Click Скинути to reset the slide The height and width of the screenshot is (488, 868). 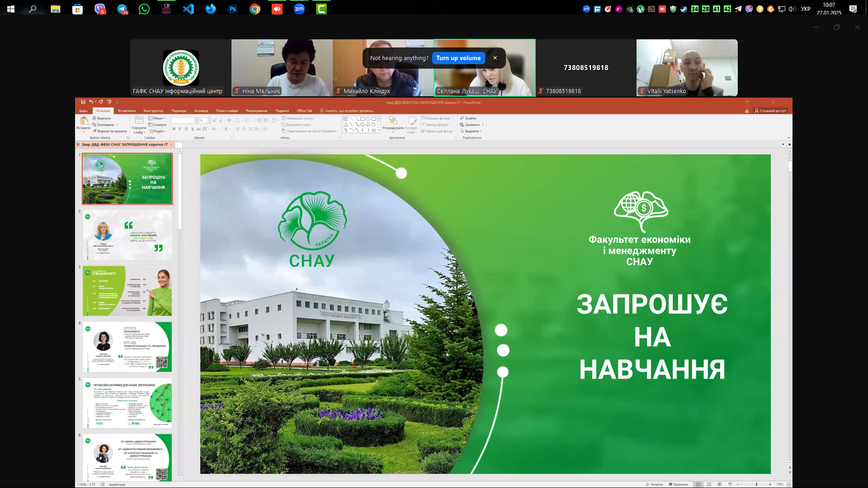pyautogui.click(x=157, y=125)
